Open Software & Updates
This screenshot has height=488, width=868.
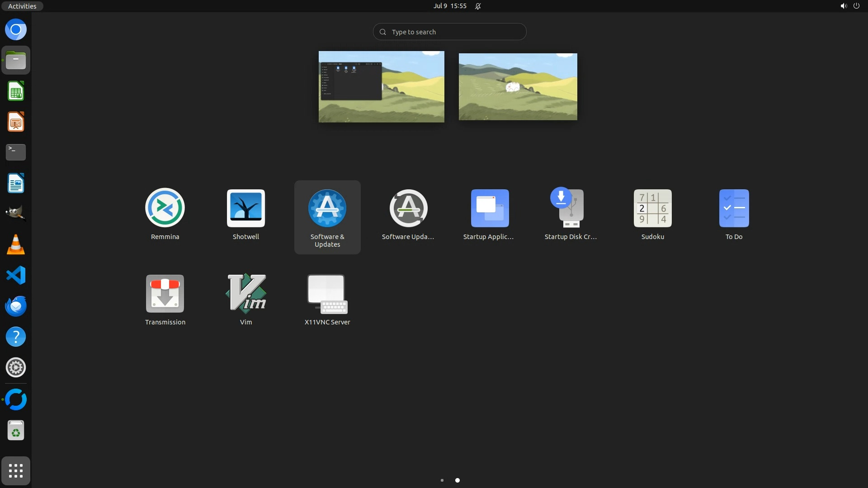[x=327, y=208]
